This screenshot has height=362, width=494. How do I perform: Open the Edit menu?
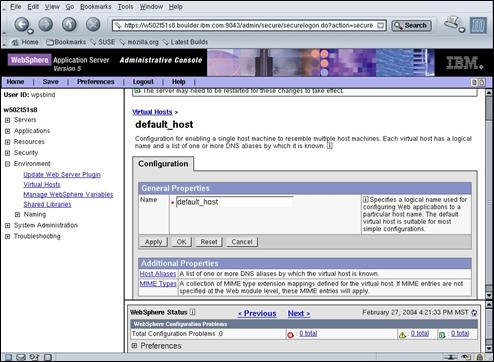pos(33,6)
